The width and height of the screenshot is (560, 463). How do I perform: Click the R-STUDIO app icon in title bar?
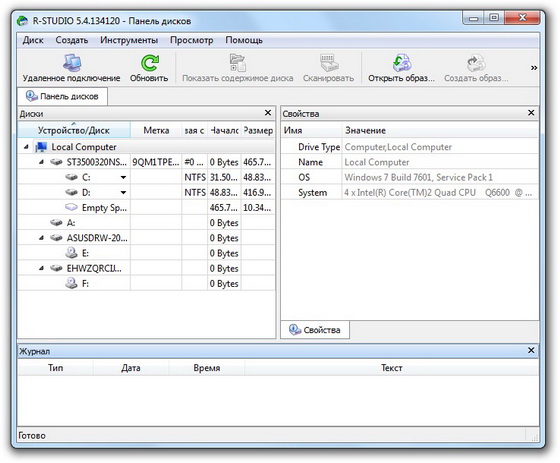click(22, 21)
